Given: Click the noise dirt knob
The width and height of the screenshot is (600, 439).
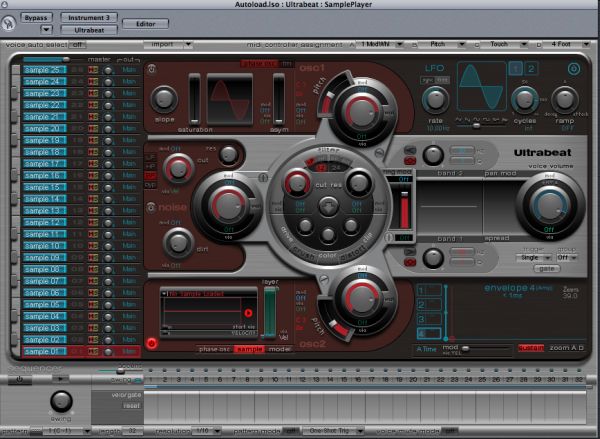Looking at the screenshot, I should pos(178,243).
